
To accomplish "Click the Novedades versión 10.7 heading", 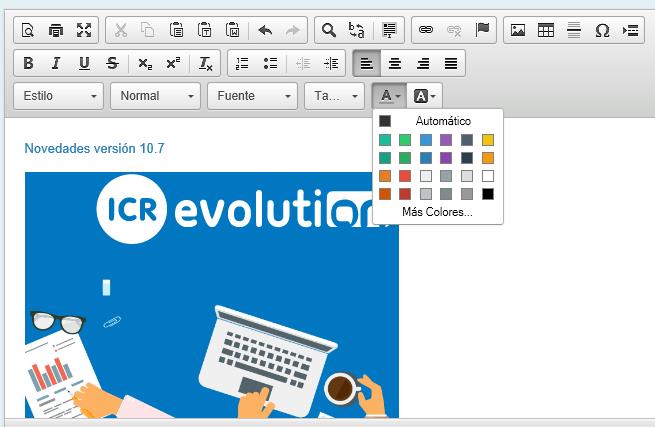I will [x=94, y=148].
